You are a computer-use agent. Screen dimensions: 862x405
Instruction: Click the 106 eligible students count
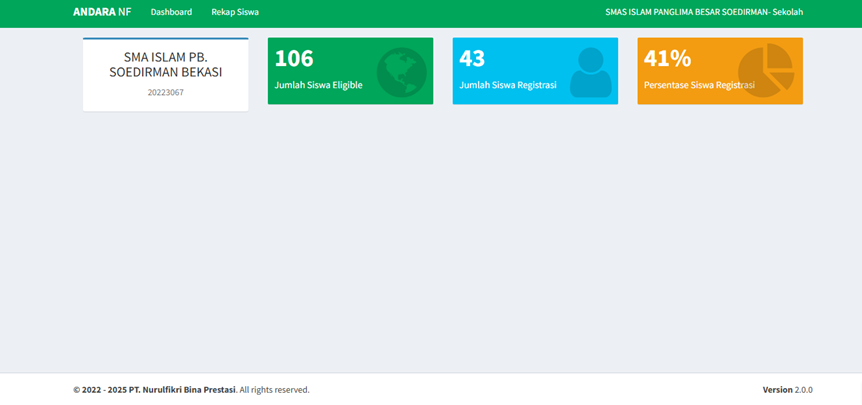coord(294,58)
